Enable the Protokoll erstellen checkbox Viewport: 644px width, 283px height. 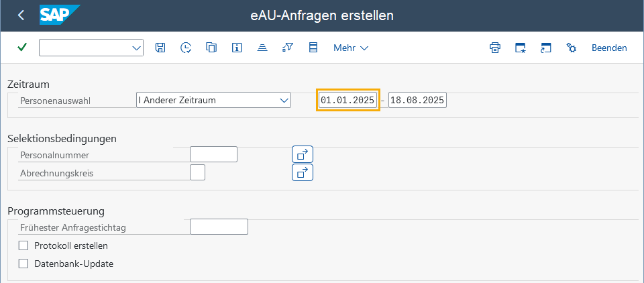[x=23, y=245]
